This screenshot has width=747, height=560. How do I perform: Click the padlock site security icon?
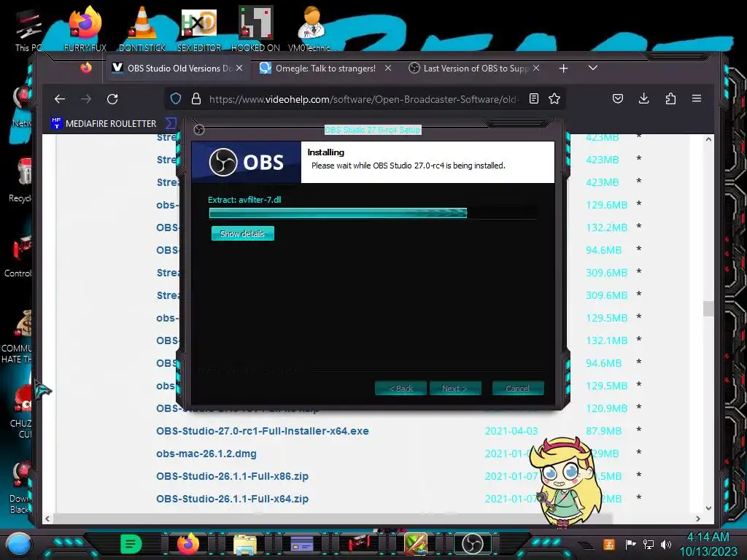coord(196,98)
